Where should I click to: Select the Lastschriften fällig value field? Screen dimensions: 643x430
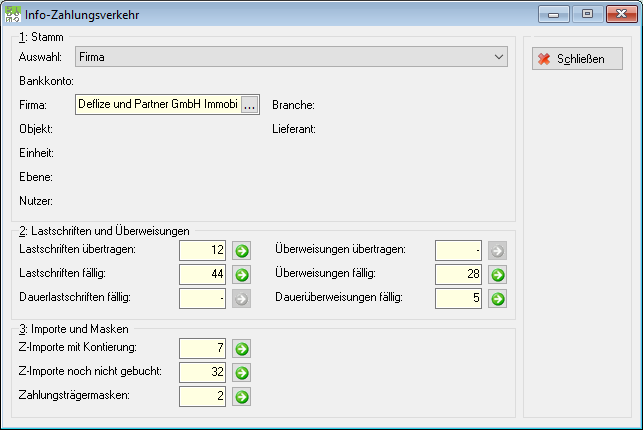(203, 275)
